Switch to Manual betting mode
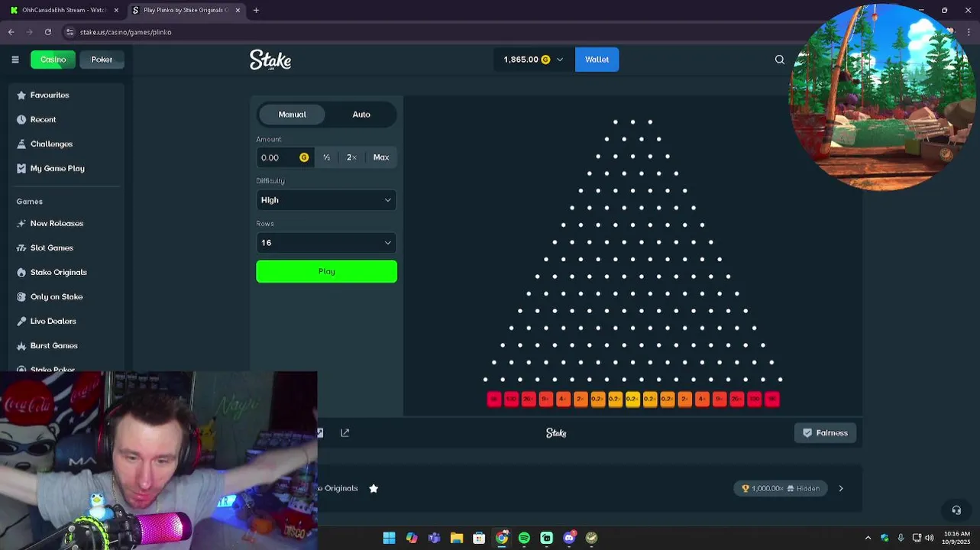980x550 pixels. click(x=292, y=115)
